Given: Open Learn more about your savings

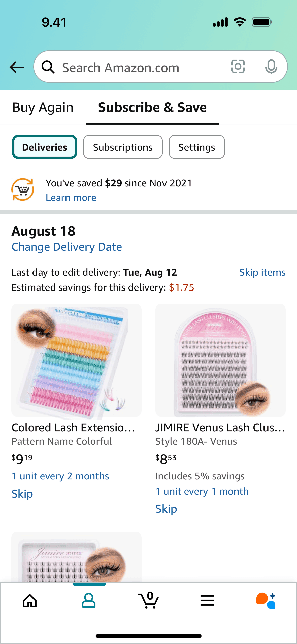Looking at the screenshot, I should point(71,197).
